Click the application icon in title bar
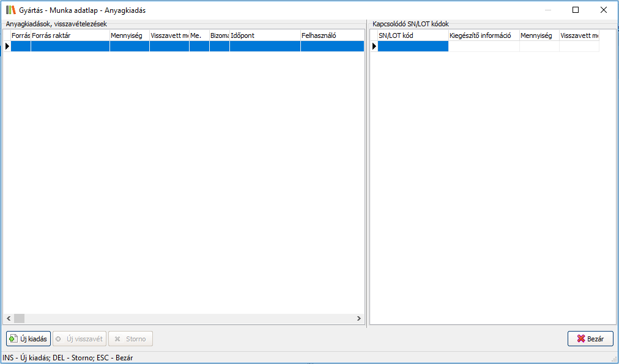This screenshot has height=364, width=619. [11, 10]
